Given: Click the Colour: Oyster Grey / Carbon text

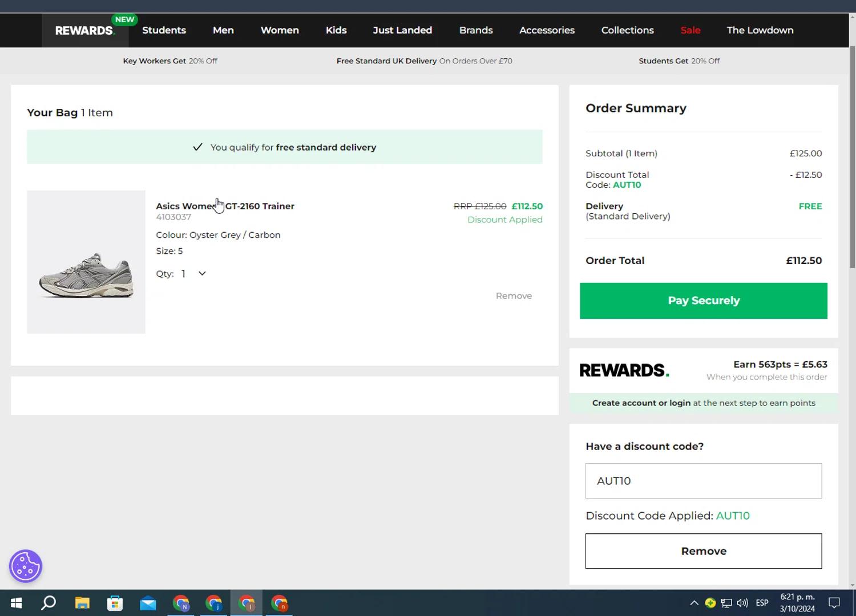Looking at the screenshot, I should [218, 235].
